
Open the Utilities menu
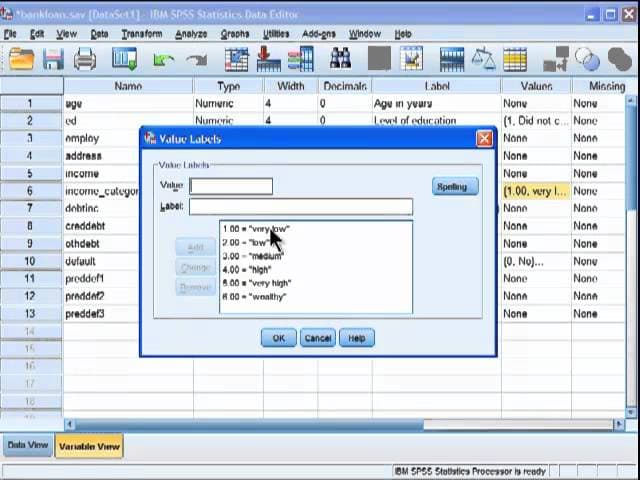pos(276,34)
